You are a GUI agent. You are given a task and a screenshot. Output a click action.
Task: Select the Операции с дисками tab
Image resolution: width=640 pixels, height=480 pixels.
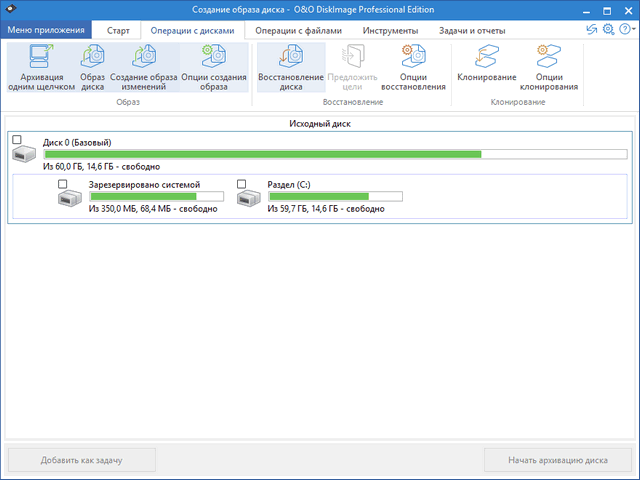192,31
